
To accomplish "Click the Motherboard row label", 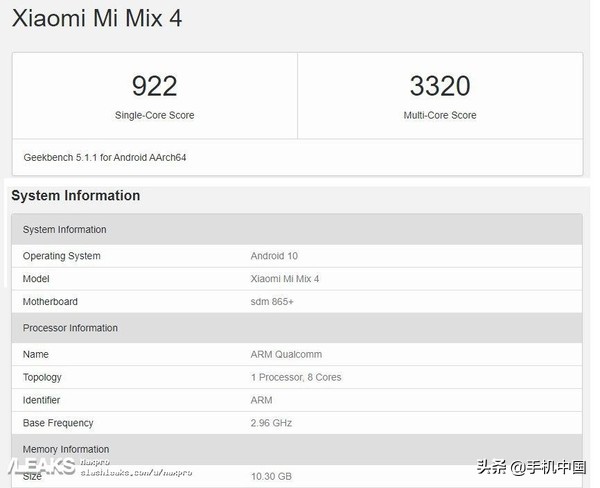I will [x=50, y=302].
